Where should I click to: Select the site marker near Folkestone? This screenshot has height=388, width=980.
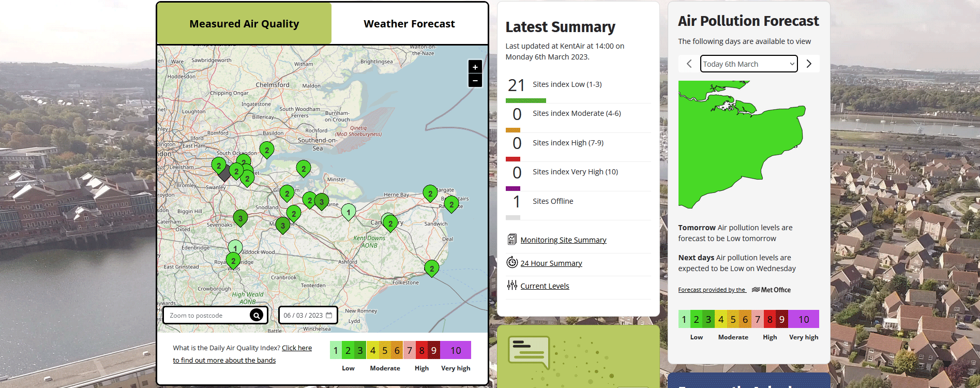(x=432, y=268)
